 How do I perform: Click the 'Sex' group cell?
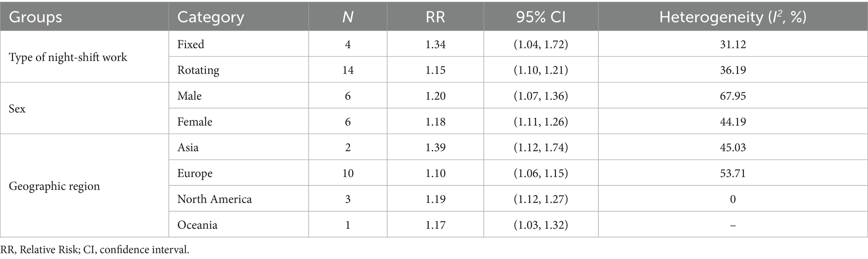(x=17, y=109)
